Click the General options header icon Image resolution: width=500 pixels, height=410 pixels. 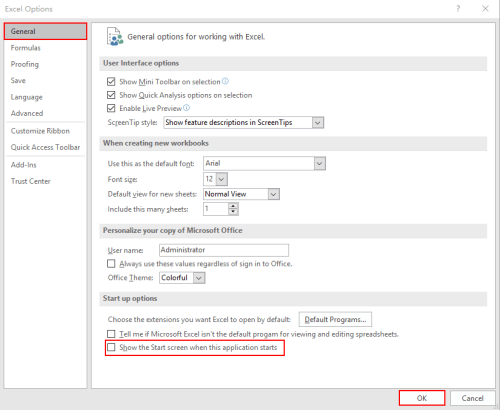(x=115, y=37)
